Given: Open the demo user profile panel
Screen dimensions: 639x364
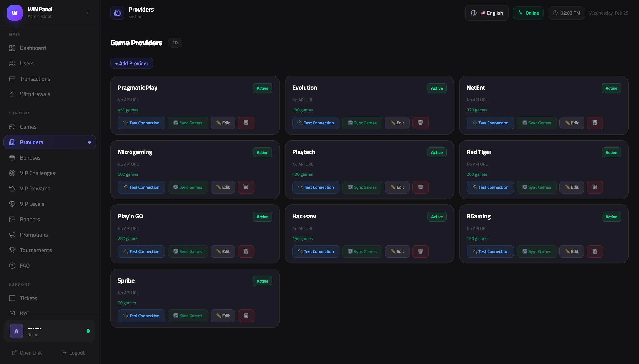Looking at the screenshot, I should [50, 331].
